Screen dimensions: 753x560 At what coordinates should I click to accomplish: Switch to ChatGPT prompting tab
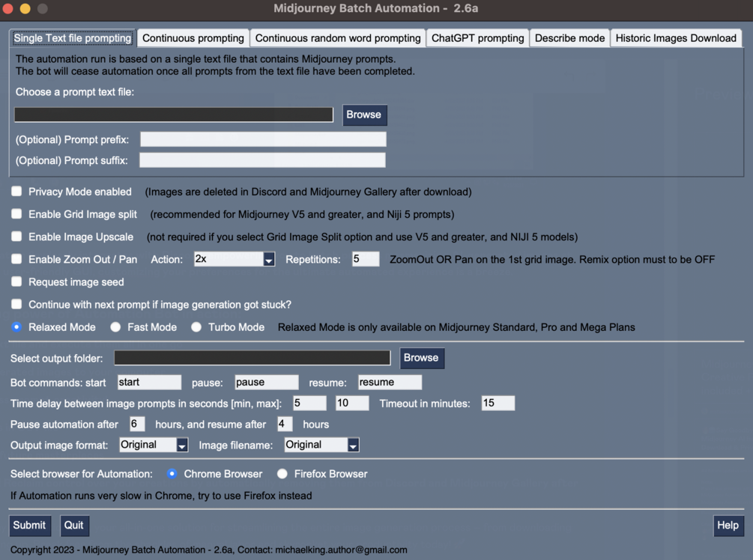pos(477,38)
